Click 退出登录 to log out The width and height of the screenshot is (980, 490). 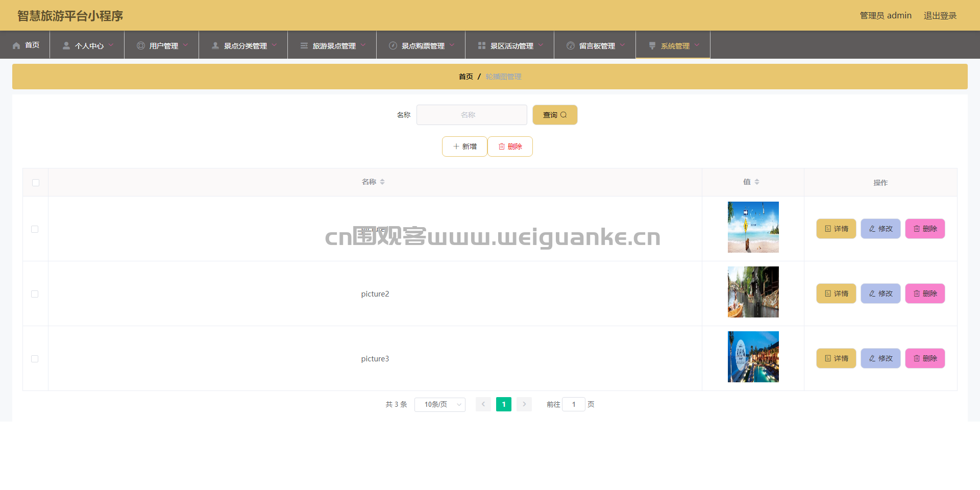tap(940, 16)
